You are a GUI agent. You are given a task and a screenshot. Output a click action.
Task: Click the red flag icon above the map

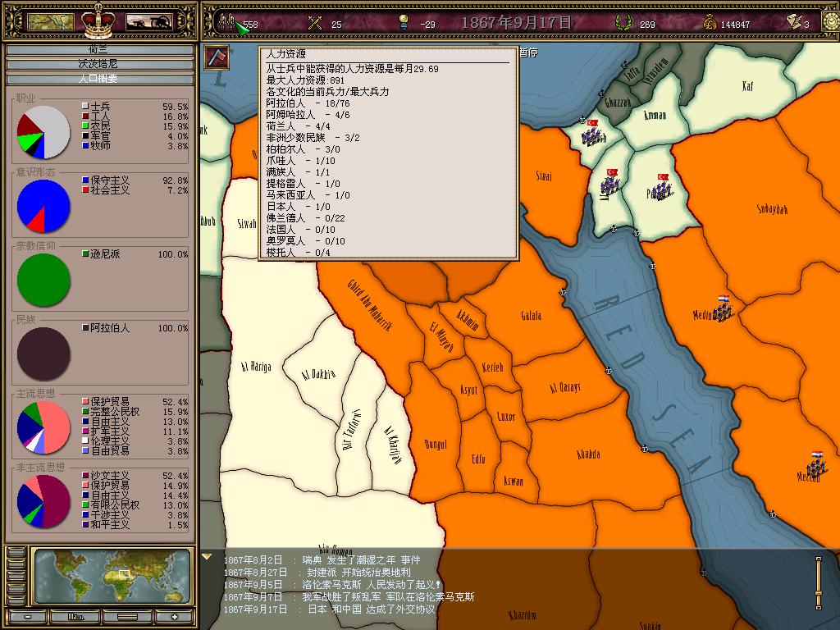point(217,58)
